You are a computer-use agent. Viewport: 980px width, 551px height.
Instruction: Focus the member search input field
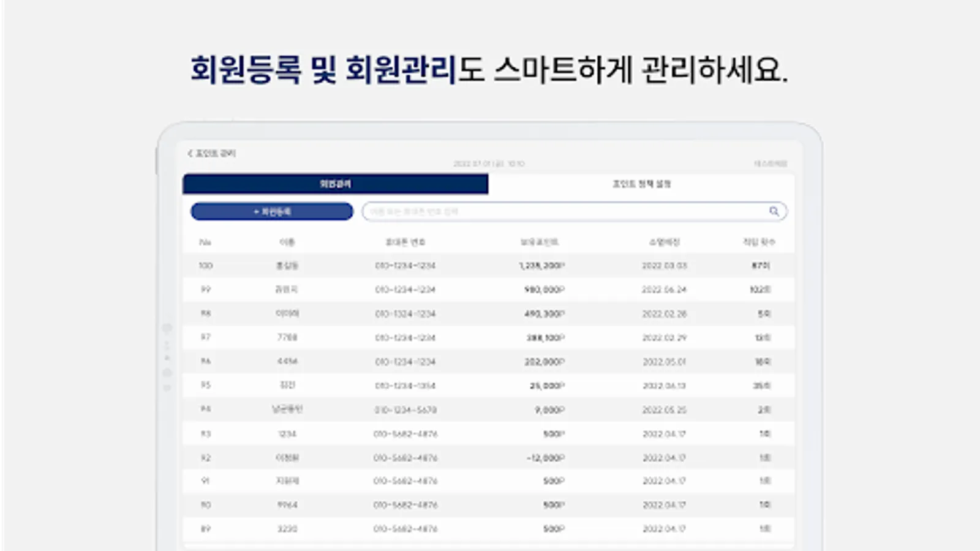tap(575, 212)
